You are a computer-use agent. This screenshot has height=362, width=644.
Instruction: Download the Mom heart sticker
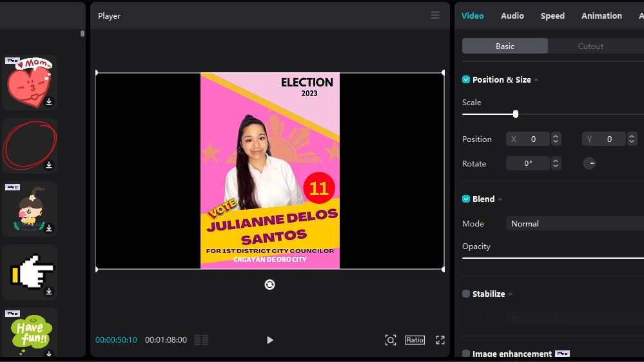point(49,101)
